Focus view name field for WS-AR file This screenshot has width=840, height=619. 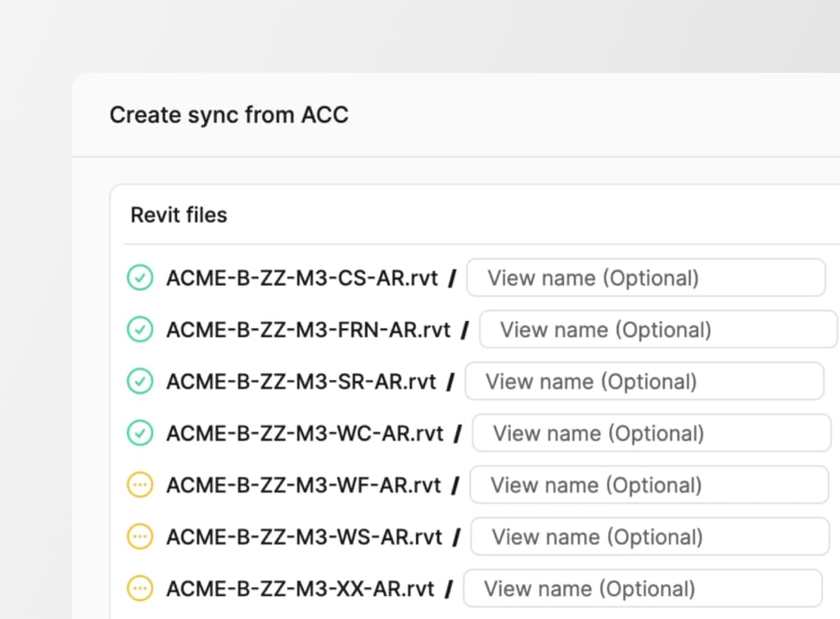coord(650,537)
